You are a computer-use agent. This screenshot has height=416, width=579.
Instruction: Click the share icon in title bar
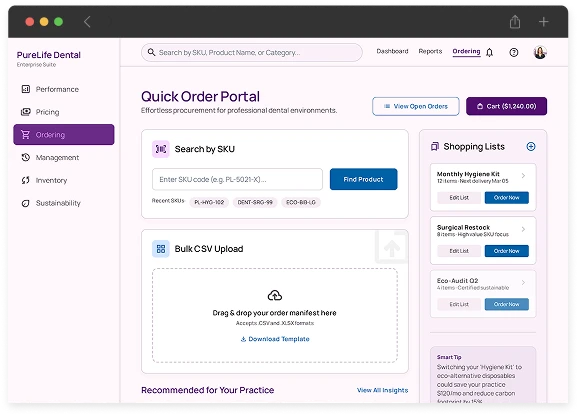(x=515, y=21)
